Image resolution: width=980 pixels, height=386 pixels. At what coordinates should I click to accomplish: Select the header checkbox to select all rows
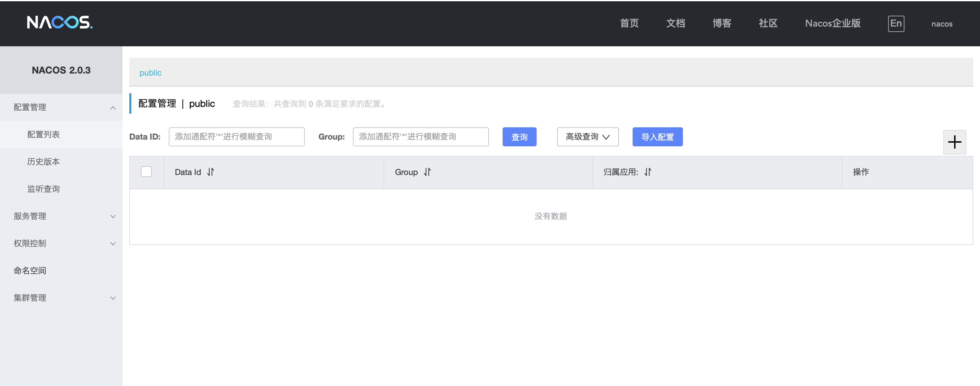tap(146, 172)
